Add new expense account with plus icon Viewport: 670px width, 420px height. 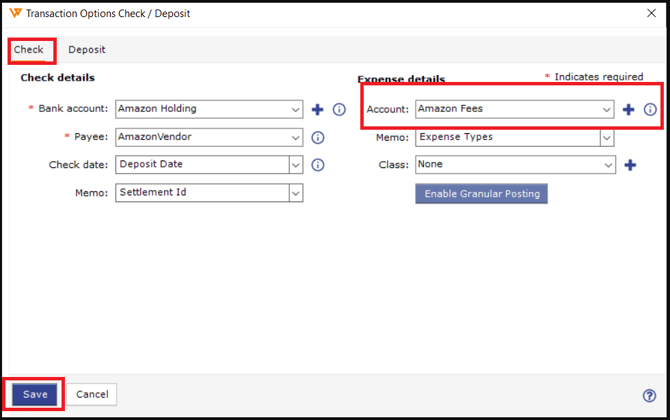pos(628,110)
